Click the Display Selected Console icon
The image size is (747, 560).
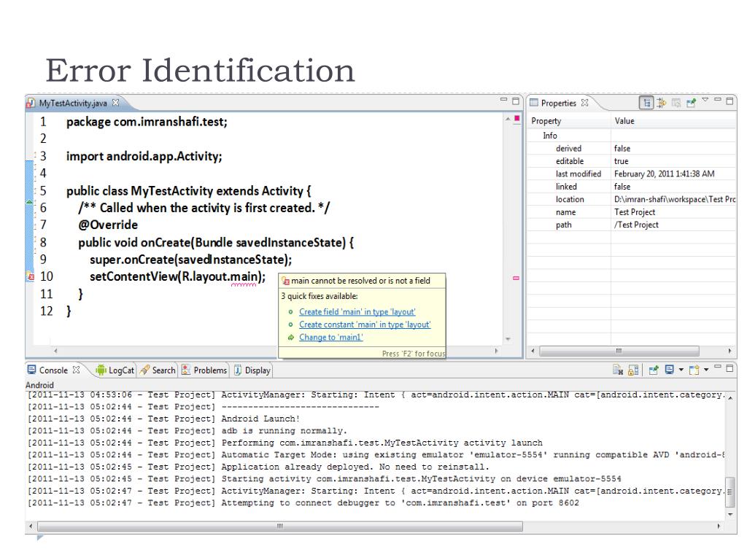670,370
